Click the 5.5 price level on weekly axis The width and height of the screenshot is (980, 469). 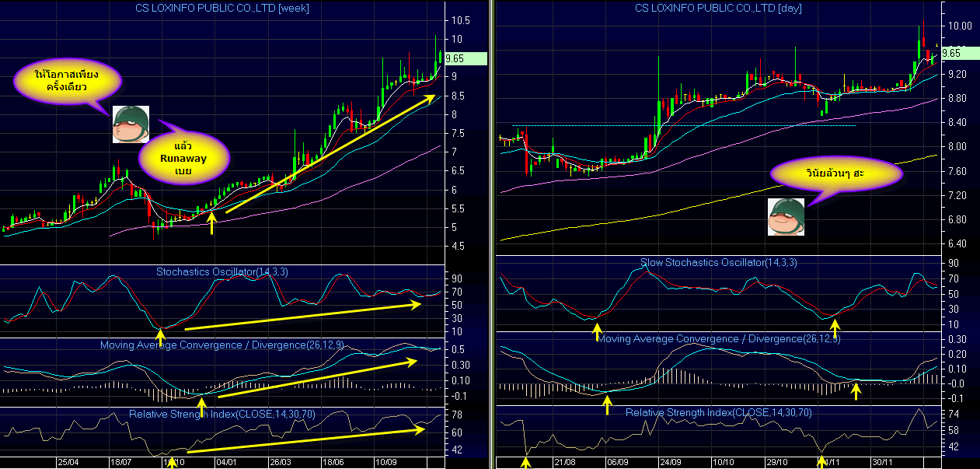[457, 209]
